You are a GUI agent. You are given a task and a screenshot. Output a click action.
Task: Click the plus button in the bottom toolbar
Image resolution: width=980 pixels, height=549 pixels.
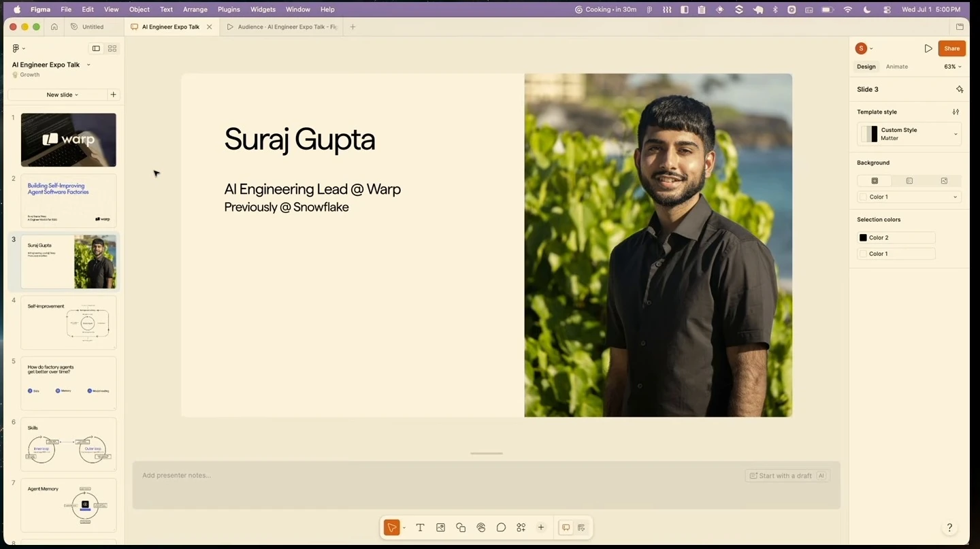(x=541, y=528)
